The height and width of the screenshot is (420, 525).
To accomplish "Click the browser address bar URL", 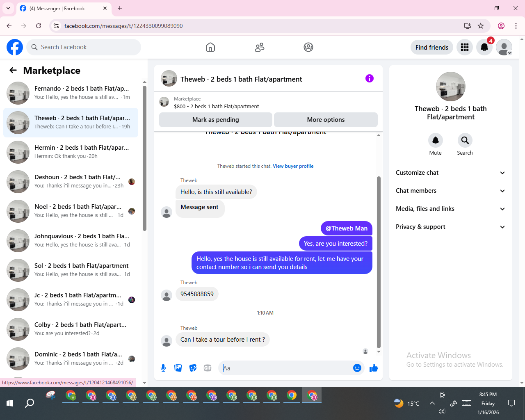I will tap(123, 26).
